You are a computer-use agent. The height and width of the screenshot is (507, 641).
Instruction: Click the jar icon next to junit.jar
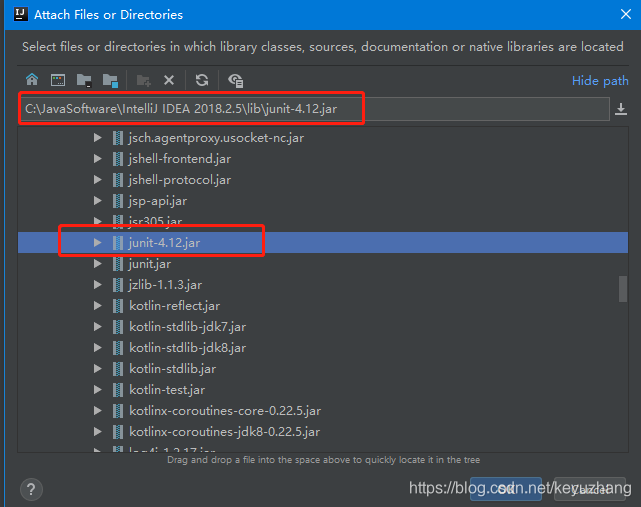pos(118,264)
